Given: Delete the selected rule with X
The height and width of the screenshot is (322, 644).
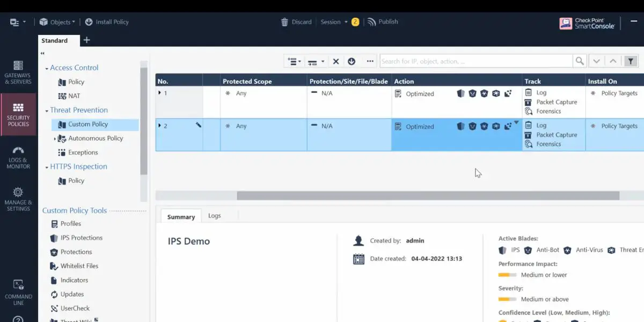Looking at the screenshot, I should [336, 61].
